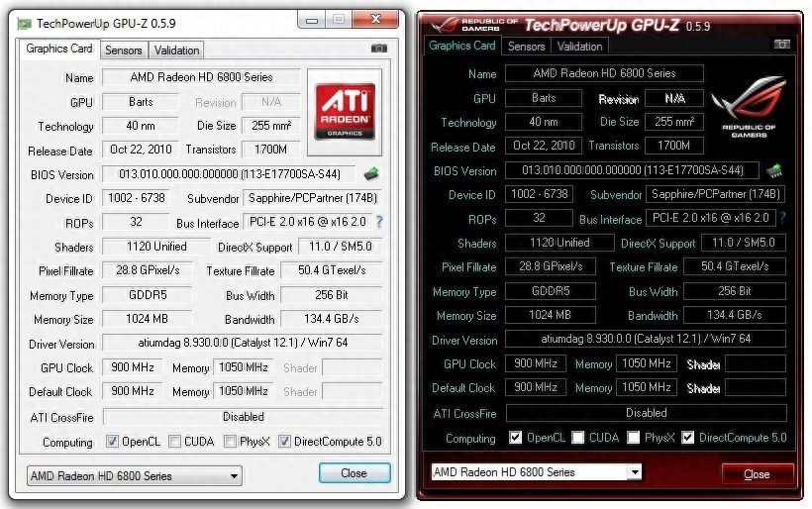This screenshot has height=509, width=812.
Task: Toggle the OpenCL checkbox in the left window
Action: tap(112, 442)
